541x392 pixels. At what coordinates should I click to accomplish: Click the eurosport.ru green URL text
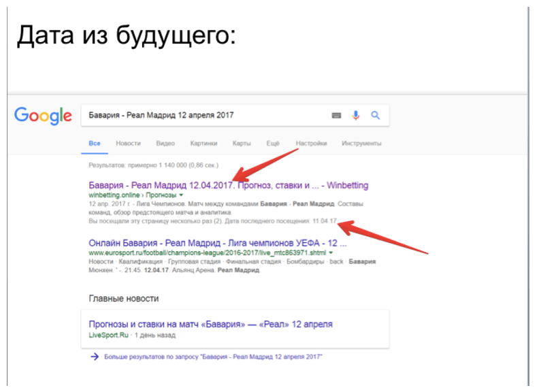pos(208,252)
